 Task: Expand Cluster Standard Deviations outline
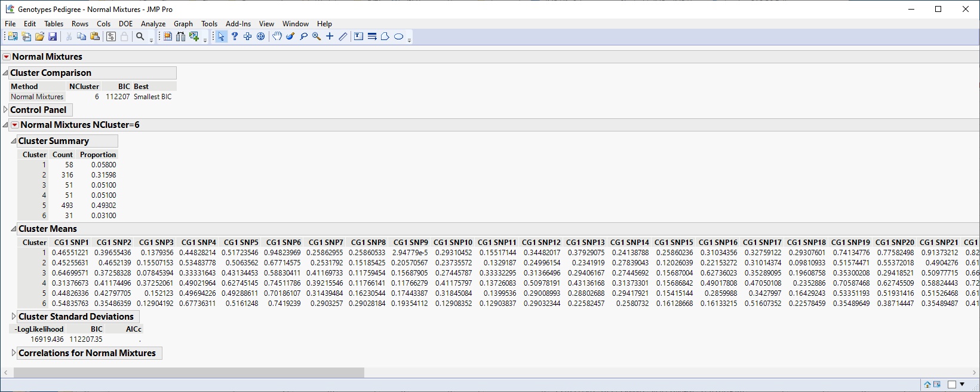tap(14, 317)
